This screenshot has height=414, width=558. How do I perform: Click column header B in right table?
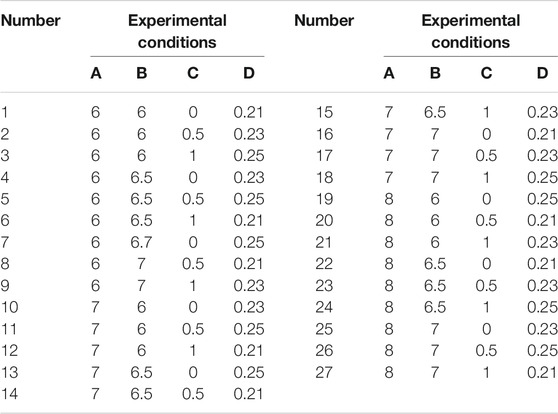(435, 73)
